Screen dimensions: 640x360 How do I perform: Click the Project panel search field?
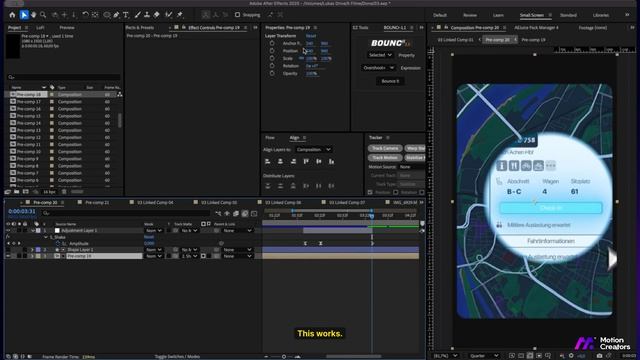point(64,77)
